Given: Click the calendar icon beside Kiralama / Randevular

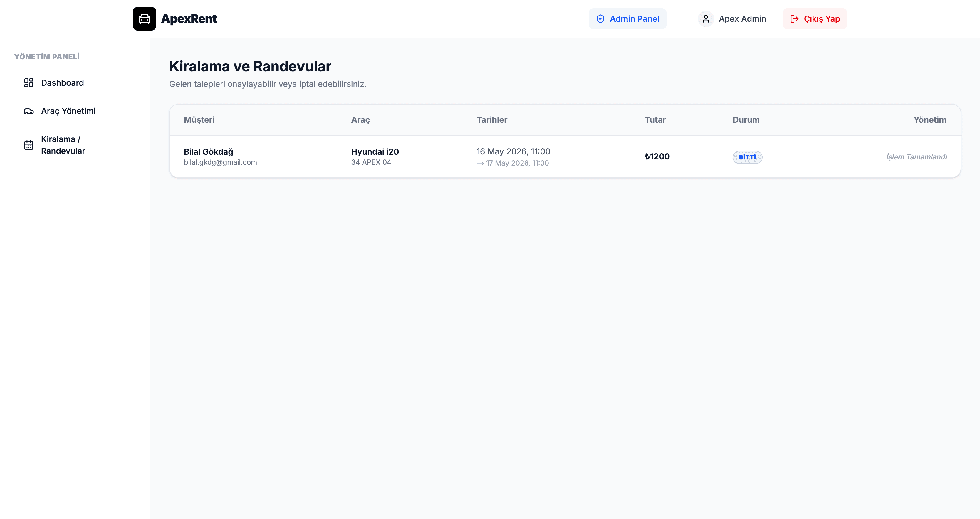Looking at the screenshot, I should (29, 145).
